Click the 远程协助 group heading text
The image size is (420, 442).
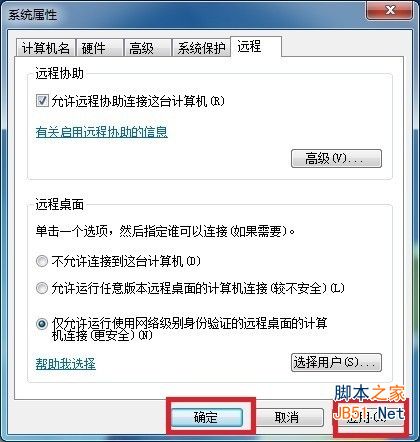tap(59, 73)
